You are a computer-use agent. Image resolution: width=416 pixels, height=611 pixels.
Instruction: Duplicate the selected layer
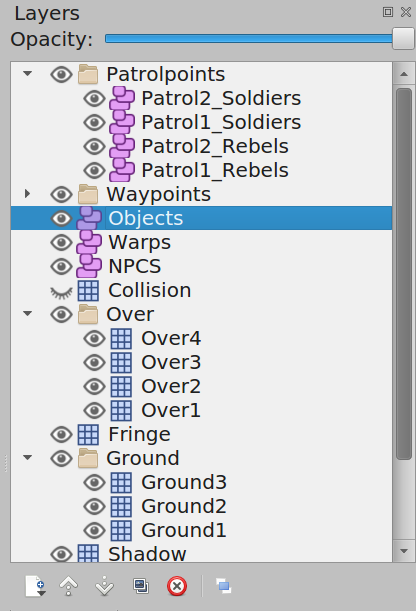click(141, 586)
